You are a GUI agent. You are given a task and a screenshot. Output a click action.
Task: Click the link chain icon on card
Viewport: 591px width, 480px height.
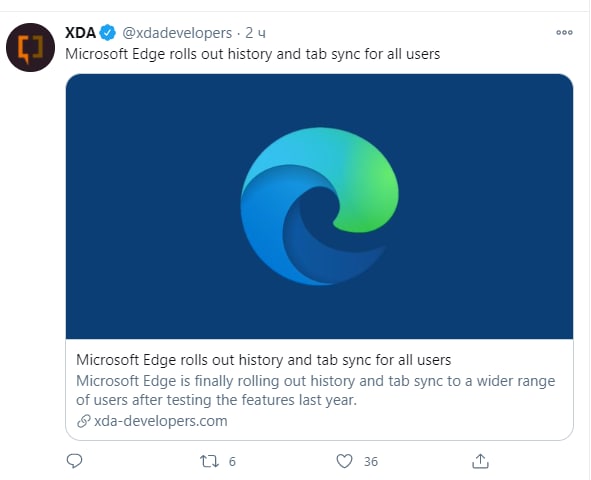pos(84,421)
